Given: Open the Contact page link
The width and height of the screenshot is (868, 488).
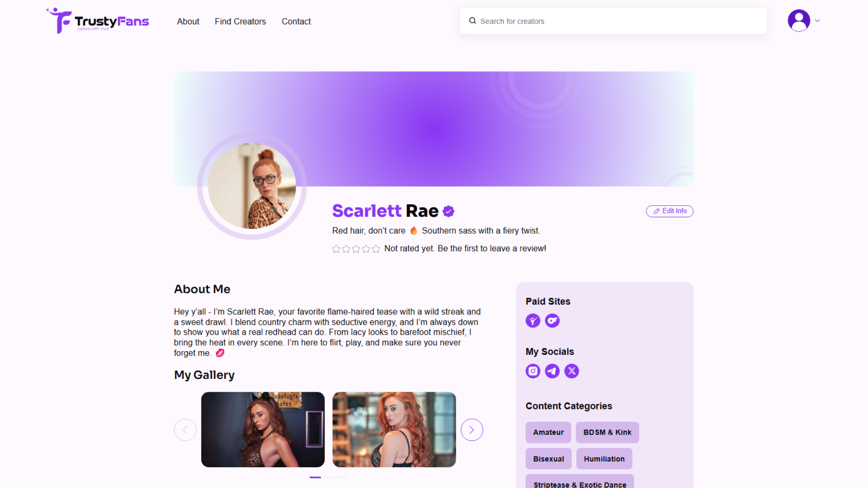Looking at the screenshot, I should pos(296,21).
